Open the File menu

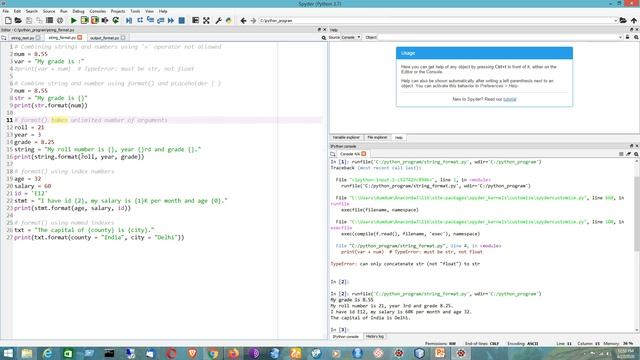6,11
